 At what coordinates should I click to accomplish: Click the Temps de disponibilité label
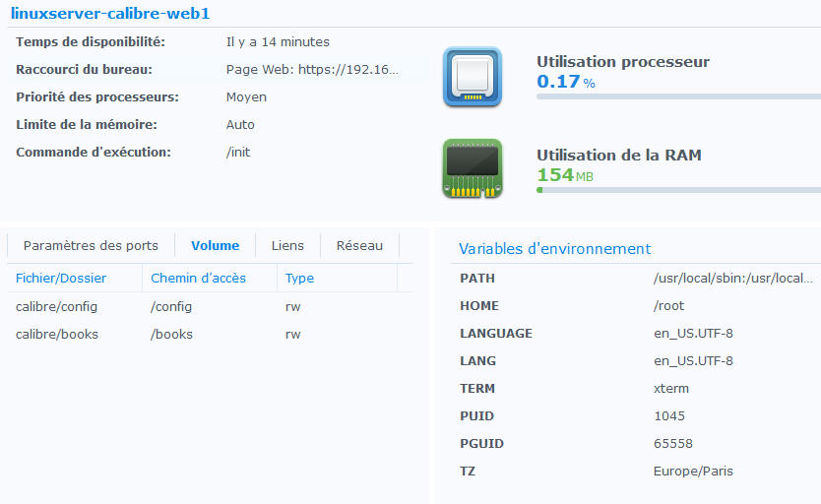click(x=91, y=42)
